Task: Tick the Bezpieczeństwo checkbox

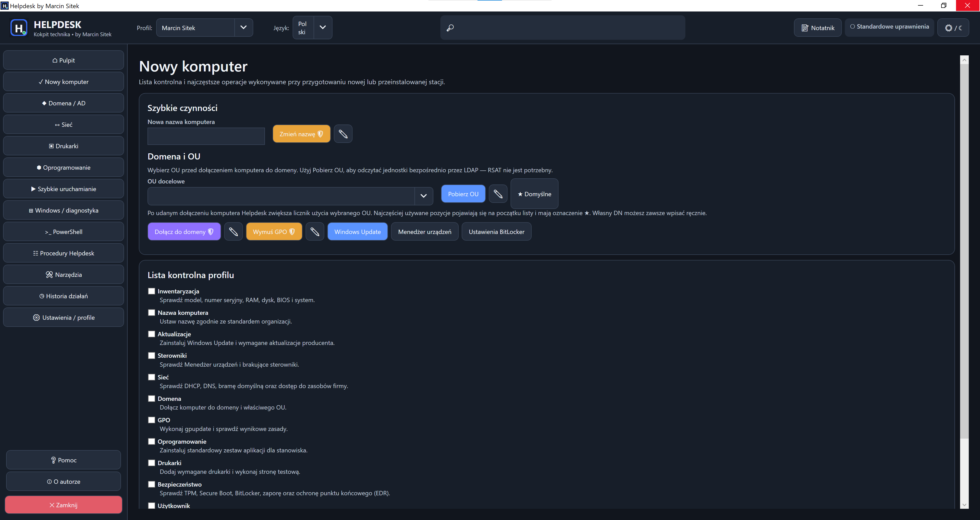Action: [151, 484]
